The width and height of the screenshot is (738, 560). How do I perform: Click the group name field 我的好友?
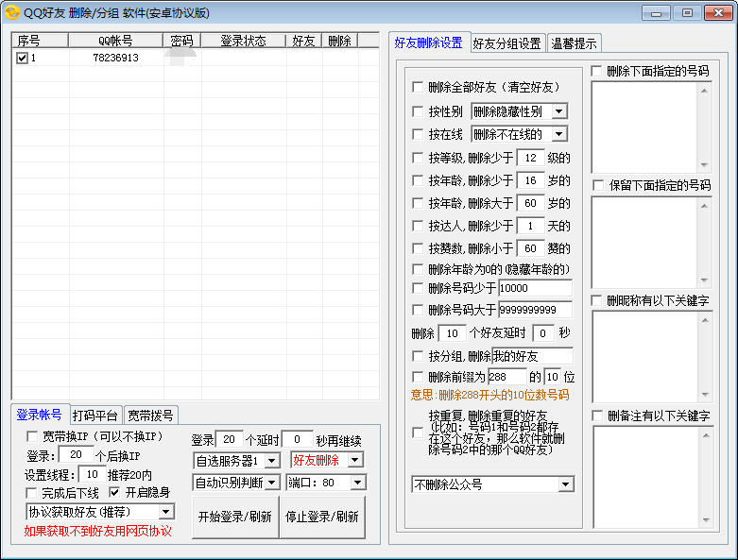(532, 356)
